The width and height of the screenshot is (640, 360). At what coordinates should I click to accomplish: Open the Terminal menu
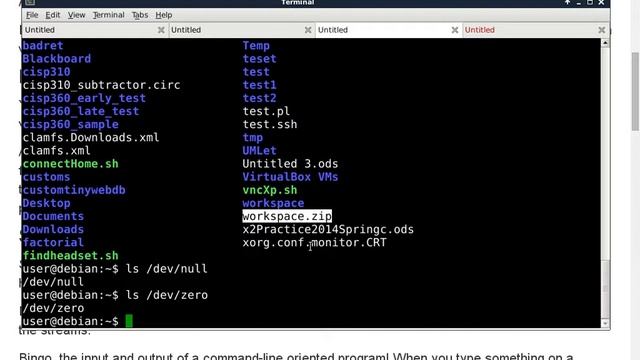(x=108, y=15)
